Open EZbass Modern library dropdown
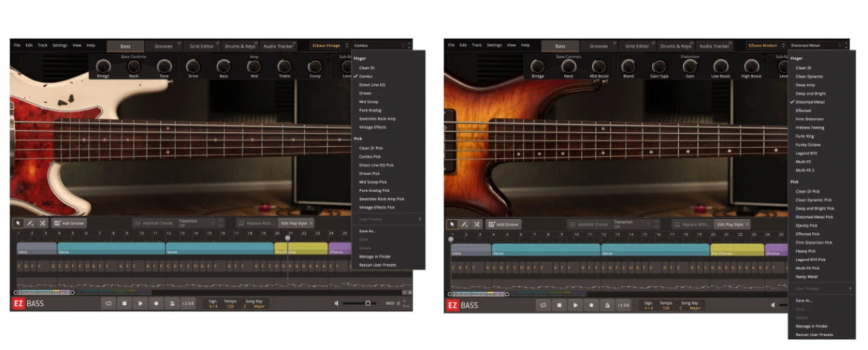The width and height of the screenshot is (868, 350). tap(765, 45)
